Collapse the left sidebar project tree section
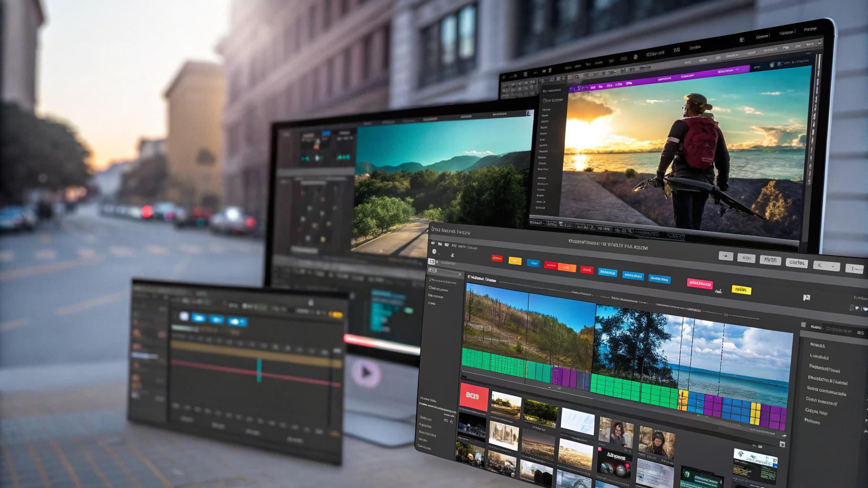This screenshot has height=488, width=868. click(432, 281)
